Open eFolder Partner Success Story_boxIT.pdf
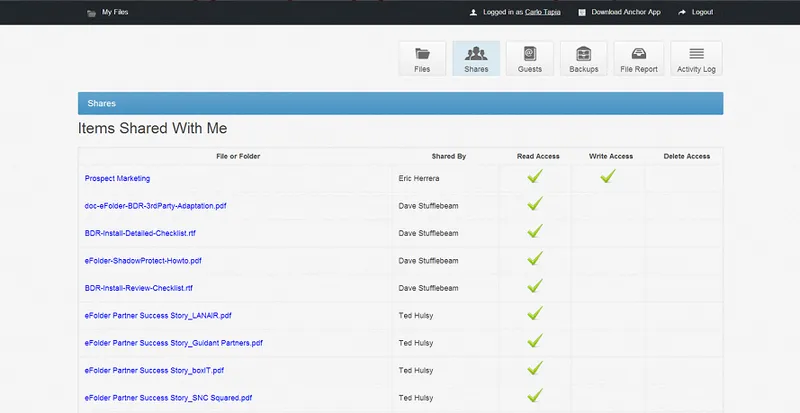Image resolution: width=800 pixels, height=413 pixels. coord(154,371)
